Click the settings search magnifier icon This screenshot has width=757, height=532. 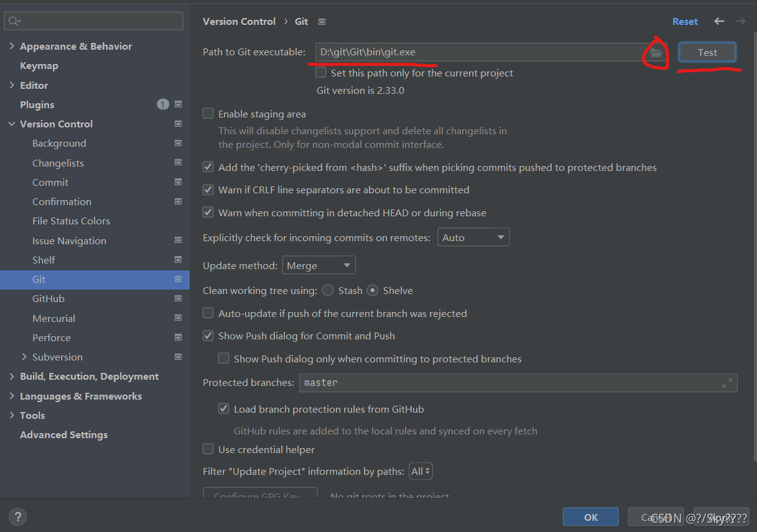14,21
